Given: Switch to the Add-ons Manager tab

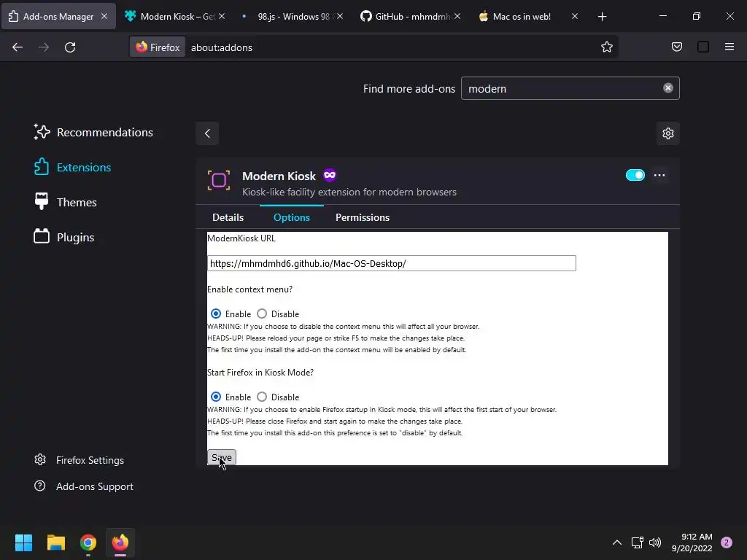Looking at the screenshot, I should tap(58, 16).
